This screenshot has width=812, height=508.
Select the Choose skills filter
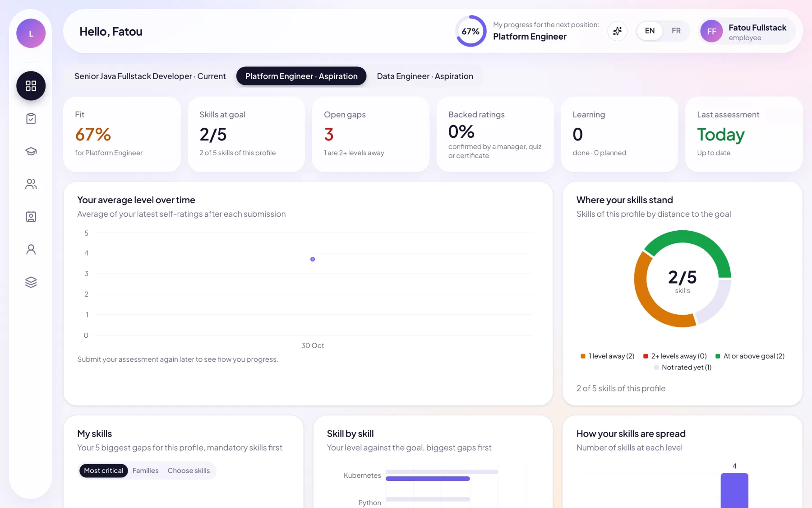(189, 471)
